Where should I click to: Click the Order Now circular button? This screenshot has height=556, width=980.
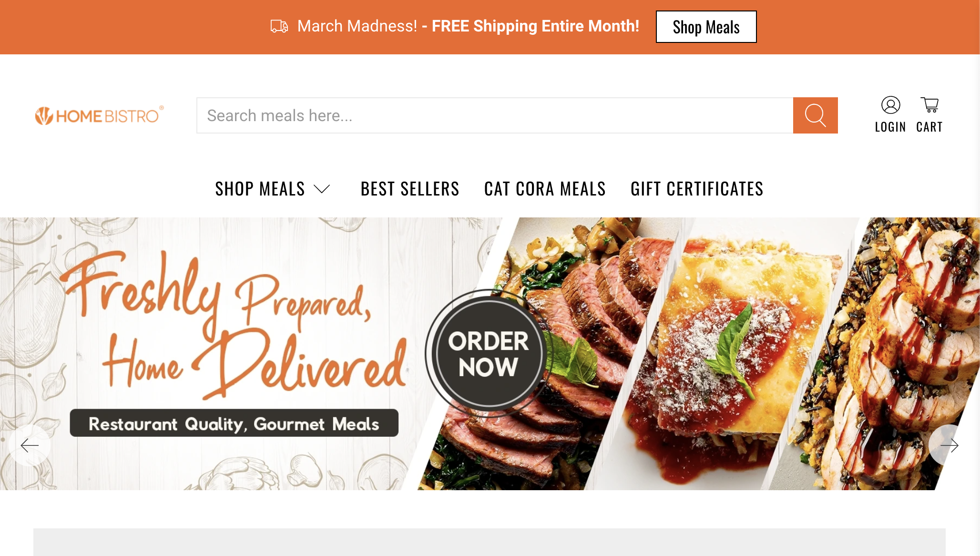click(488, 354)
